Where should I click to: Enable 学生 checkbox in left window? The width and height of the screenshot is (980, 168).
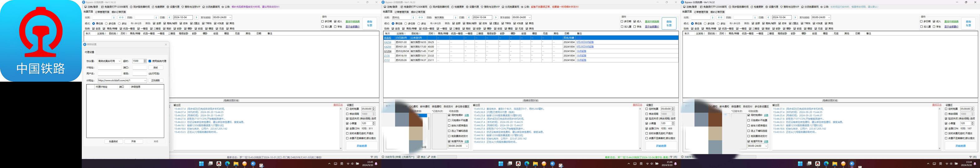point(335,26)
